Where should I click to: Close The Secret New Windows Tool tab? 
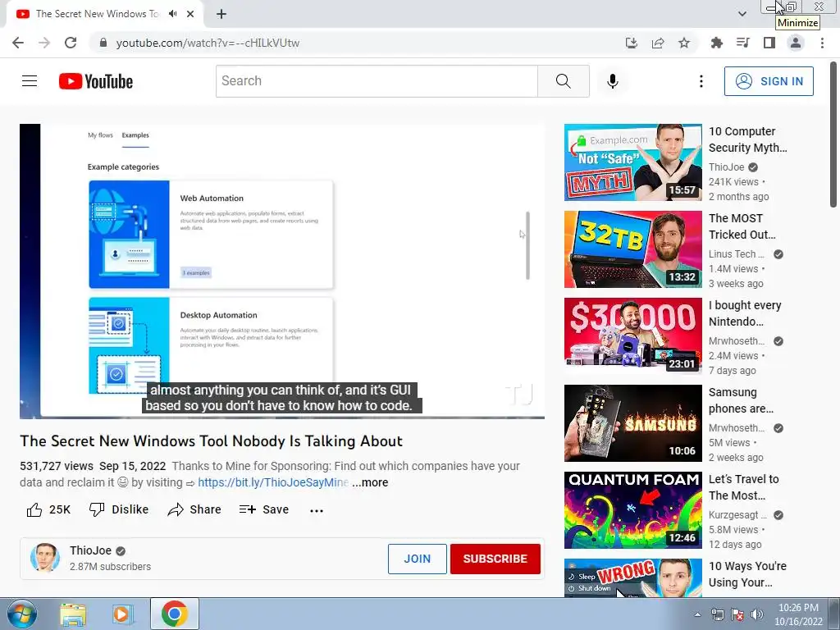pyautogui.click(x=190, y=14)
